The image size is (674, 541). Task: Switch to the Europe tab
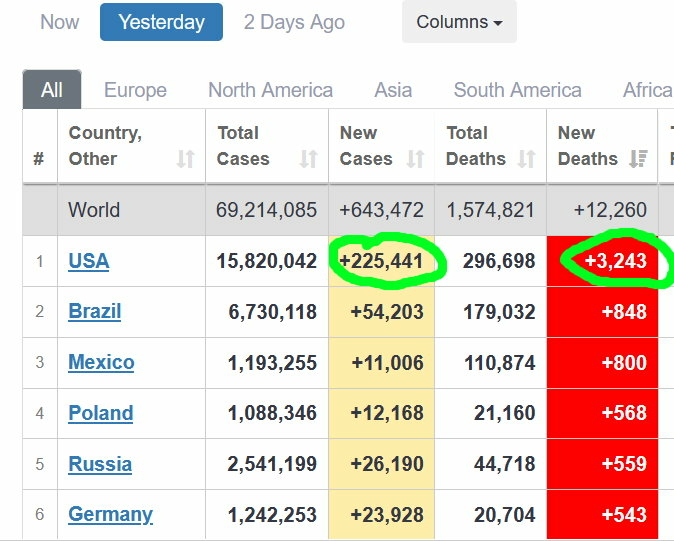tap(135, 90)
